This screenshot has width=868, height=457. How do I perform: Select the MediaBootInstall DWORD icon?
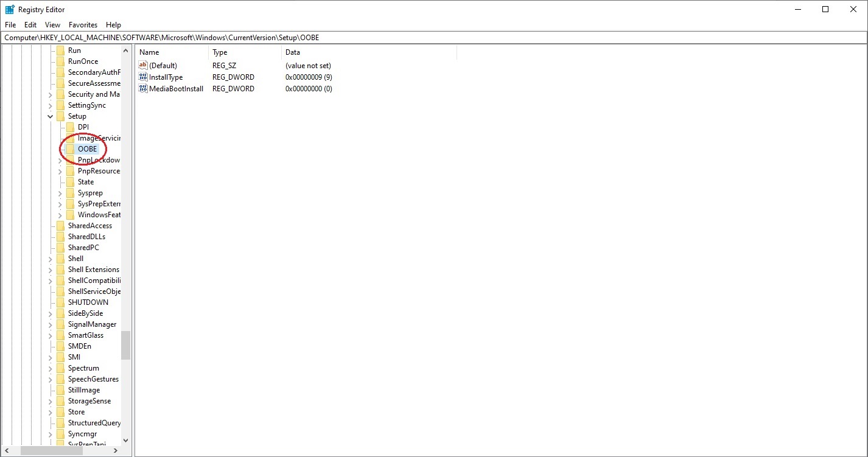pos(143,88)
